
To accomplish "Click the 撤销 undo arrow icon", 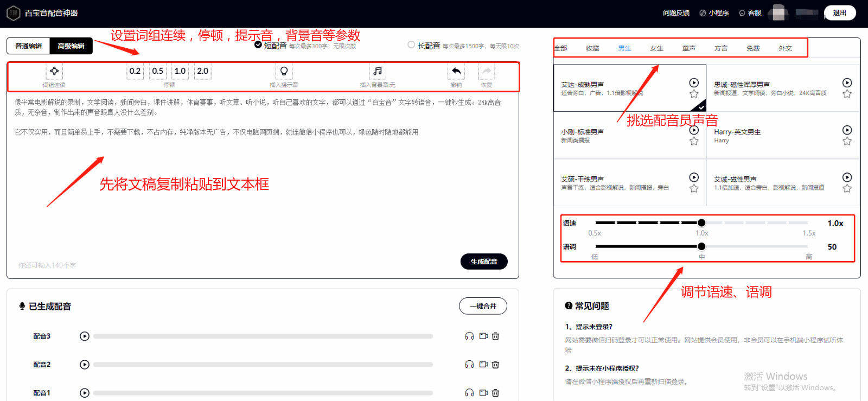I will tap(456, 71).
